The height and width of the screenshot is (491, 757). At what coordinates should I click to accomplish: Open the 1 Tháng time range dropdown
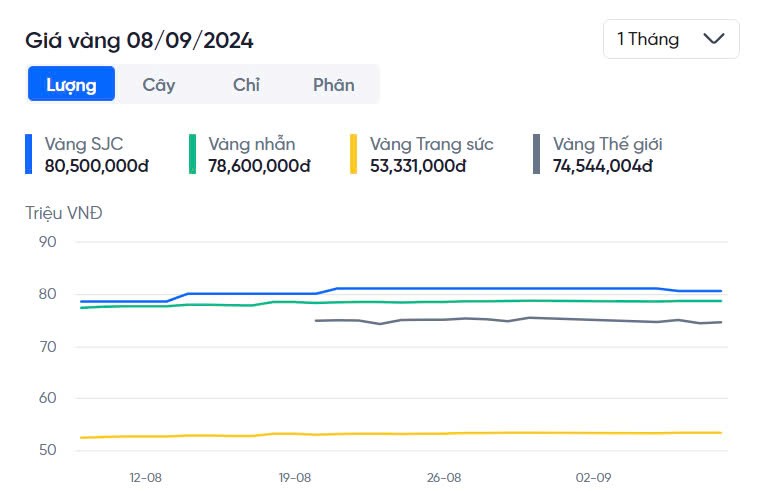(670, 39)
